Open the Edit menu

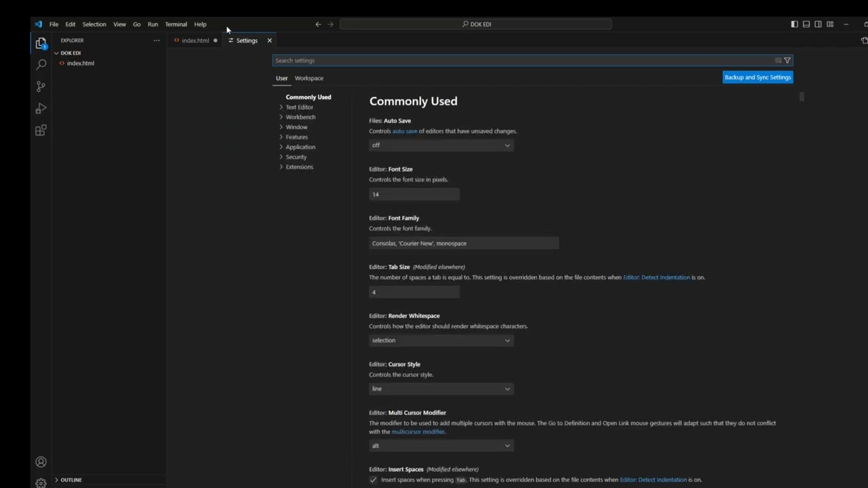[71, 24]
